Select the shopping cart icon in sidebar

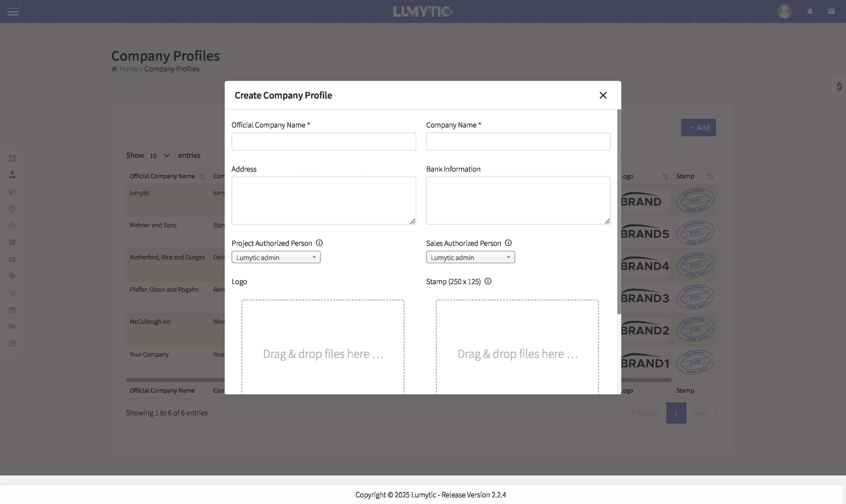[x=12, y=293]
